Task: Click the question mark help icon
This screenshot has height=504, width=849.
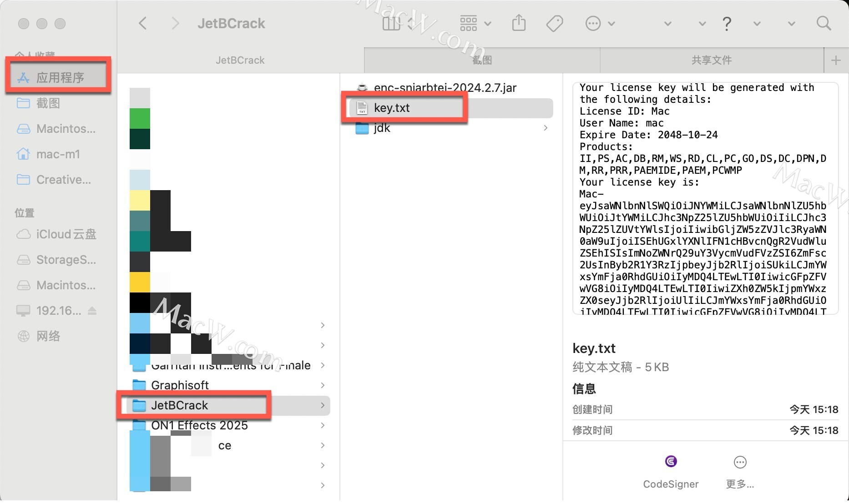Action: [x=727, y=23]
